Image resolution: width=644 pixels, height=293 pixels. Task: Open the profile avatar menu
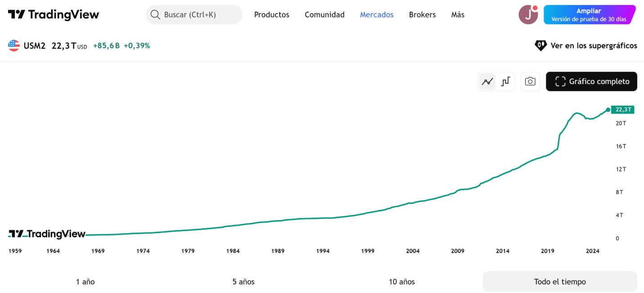(528, 14)
